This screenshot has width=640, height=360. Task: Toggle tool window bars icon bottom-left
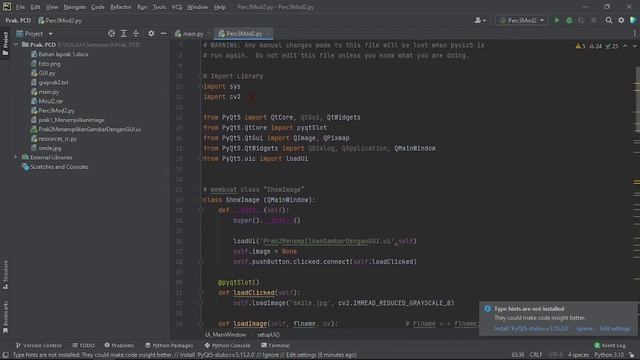tap(5, 355)
